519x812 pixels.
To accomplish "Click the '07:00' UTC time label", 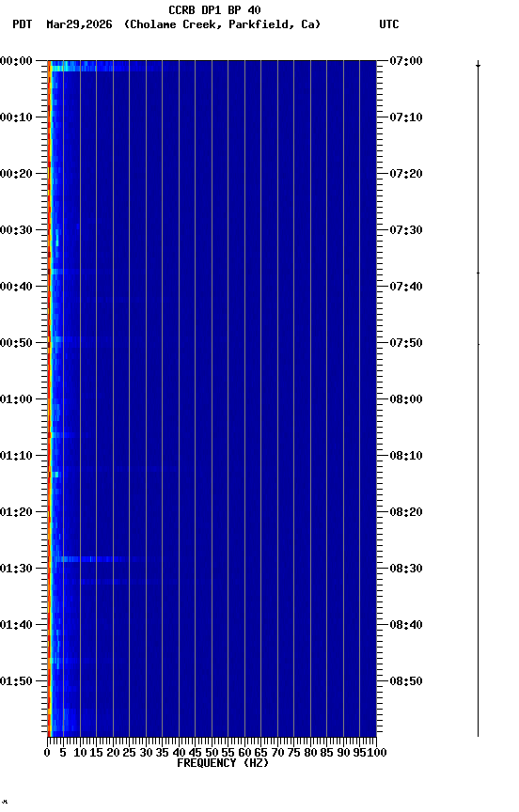I will [x=406, y=61].
